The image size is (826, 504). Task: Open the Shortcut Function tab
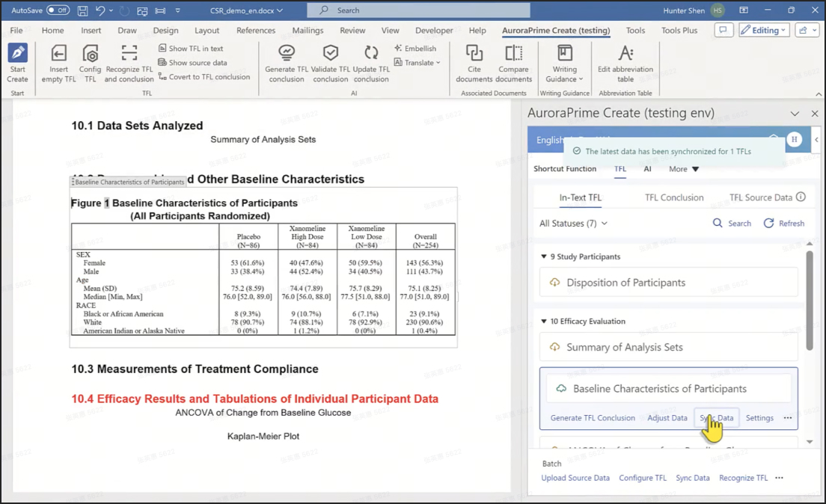[x=565, y=168]
